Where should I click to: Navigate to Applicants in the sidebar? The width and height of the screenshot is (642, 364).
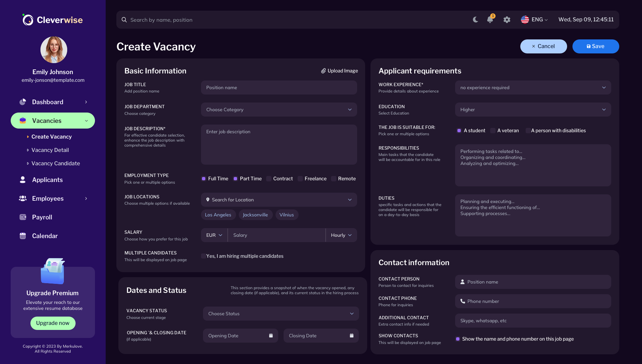47,180
